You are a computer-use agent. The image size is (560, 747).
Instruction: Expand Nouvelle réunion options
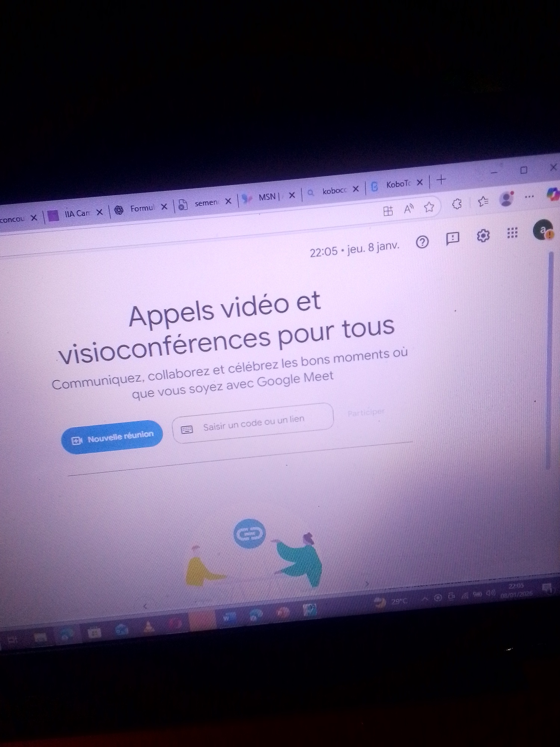coord(112,437)
